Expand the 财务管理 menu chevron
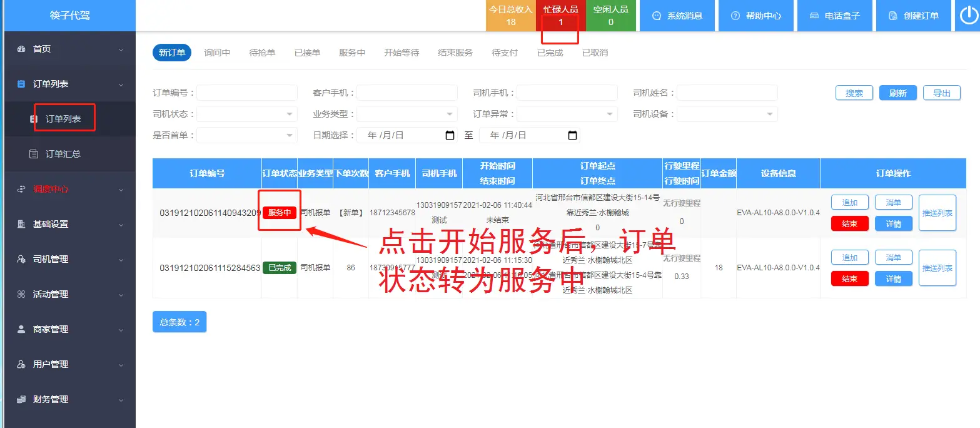This screenshot has height=428, width=980. coord(121,400)
